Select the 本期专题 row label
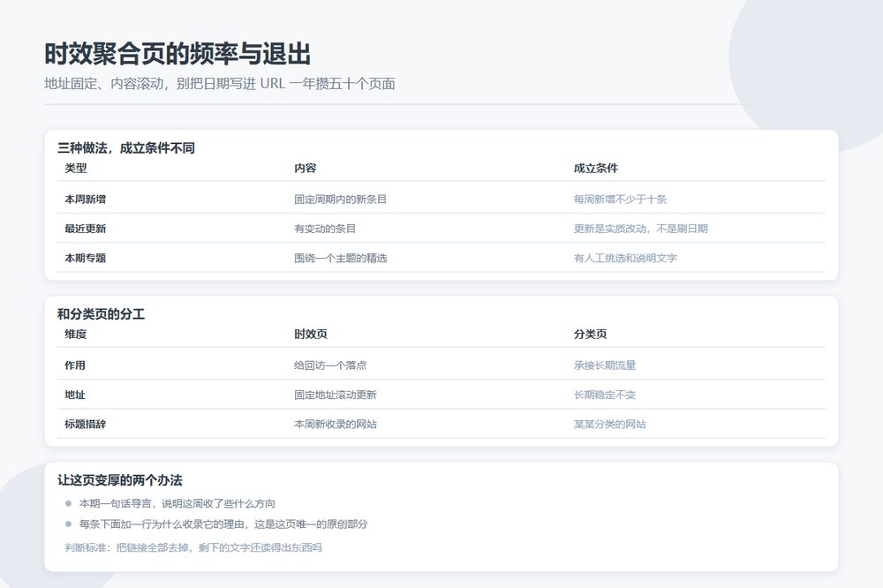This screenshot has height=588, width=883. click(x=85, y=258)
